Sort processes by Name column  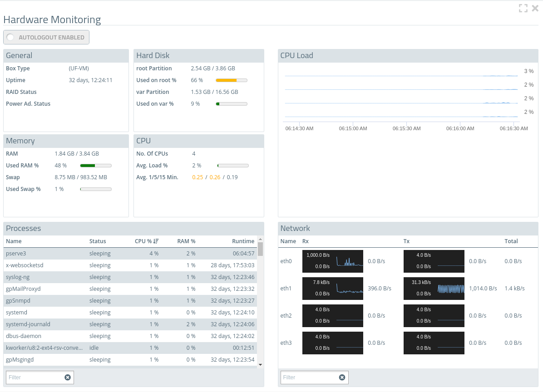tap(14, 241)
